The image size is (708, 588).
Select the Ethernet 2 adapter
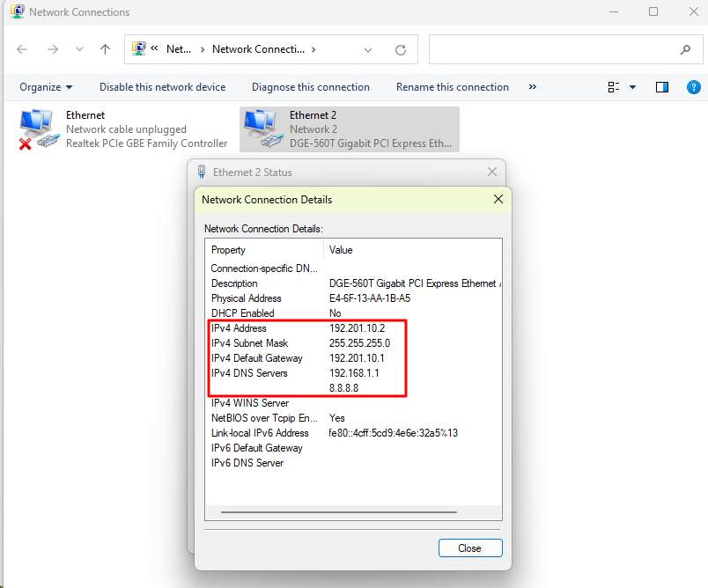tap(350, 129)
